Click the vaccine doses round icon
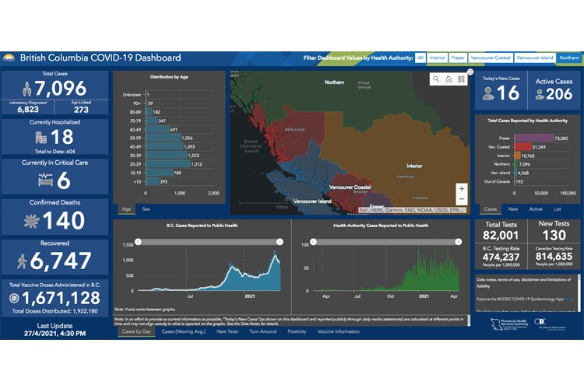The width and height of the screenshot is (584, 392). [x=14, y=298]
